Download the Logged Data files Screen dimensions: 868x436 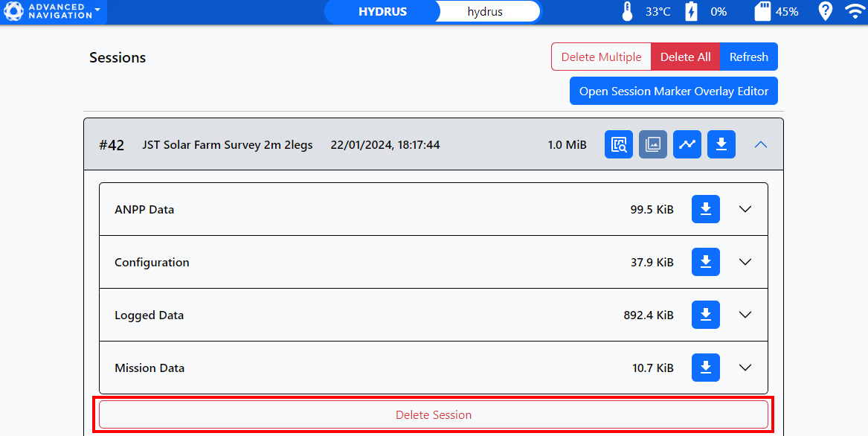click(706, 315)
